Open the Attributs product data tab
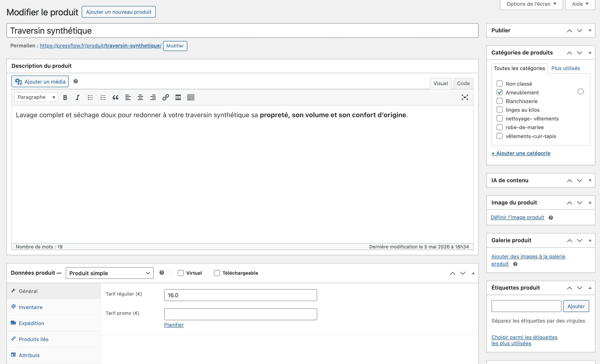 click(54, 356)
